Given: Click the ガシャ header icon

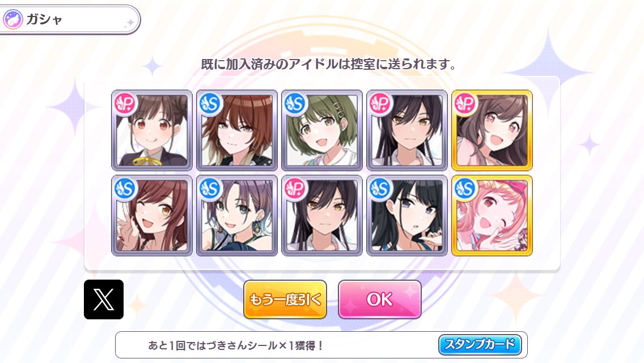Looking at the screenshot, I should tap(12, 19).
